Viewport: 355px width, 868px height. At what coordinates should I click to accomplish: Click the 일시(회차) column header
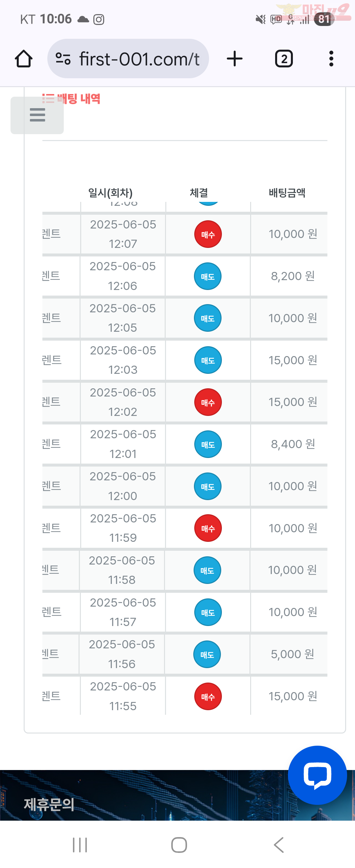point(110,193)
